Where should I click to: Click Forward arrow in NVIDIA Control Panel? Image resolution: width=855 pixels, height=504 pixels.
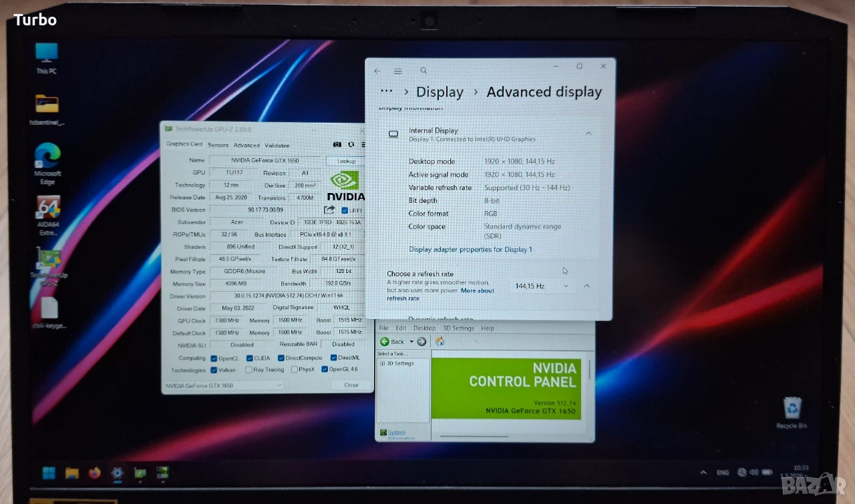point(421,342)
